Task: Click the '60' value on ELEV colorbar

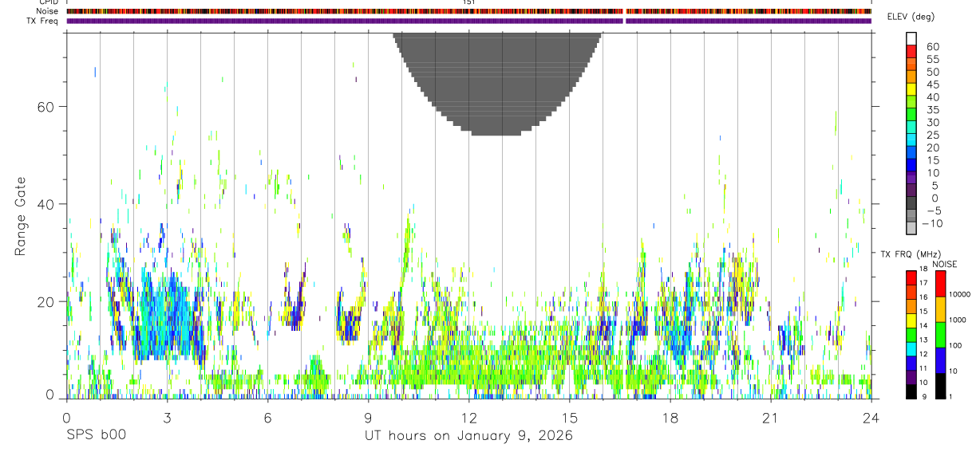Action: tap(933, 46)
